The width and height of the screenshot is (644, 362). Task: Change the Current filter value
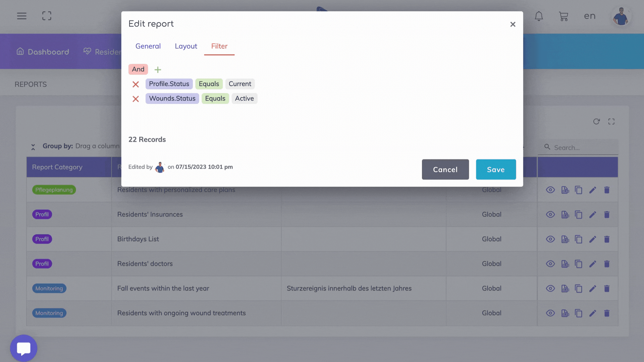coord(240,84)
